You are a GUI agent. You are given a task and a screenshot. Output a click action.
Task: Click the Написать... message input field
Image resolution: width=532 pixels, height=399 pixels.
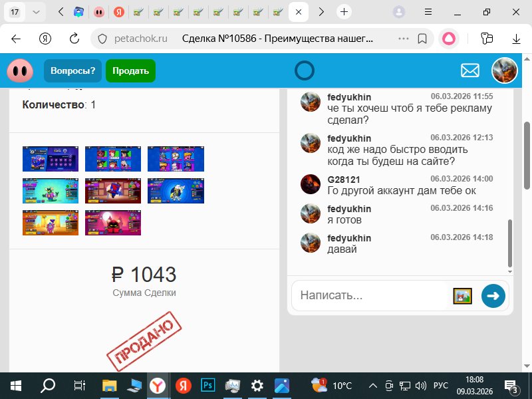pos(372,296)
